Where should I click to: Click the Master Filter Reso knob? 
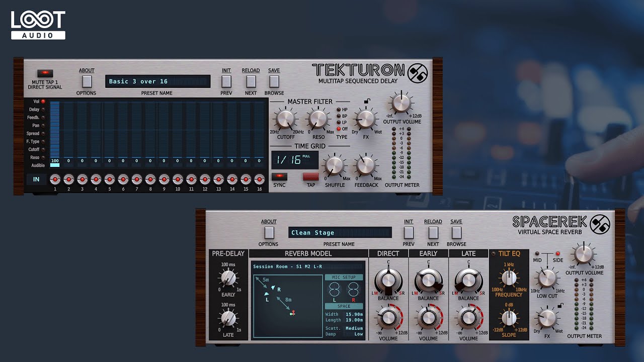pyautogui.click(x=318, y=119)
